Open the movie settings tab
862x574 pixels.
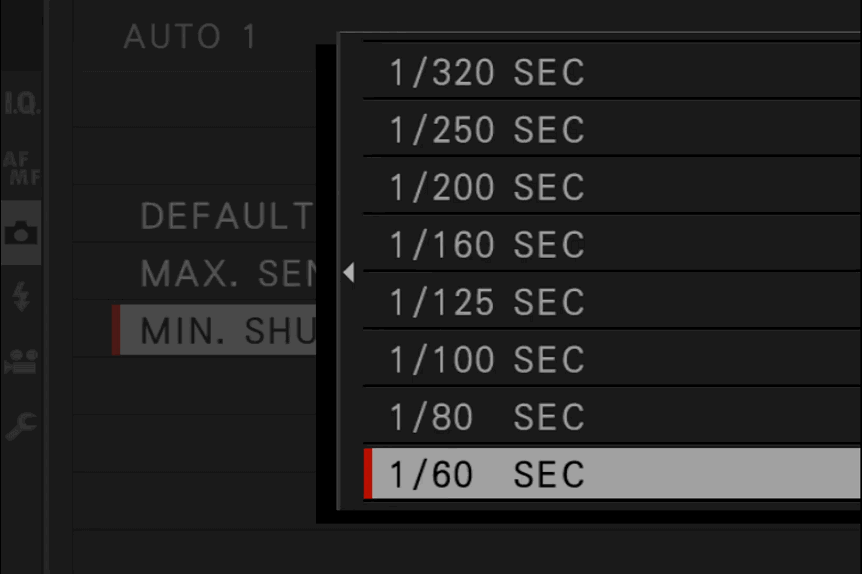tap(21, 361)
